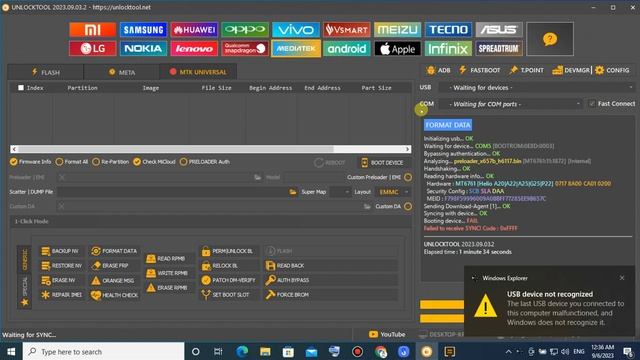Viewport: 640px width, 360px height.
Task: Choose the Nokia brand logo
Action: 143,49
